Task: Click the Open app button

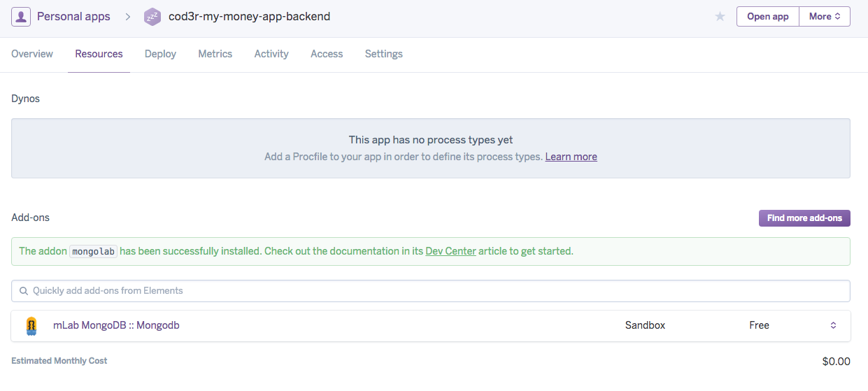Action: [768, 17]
